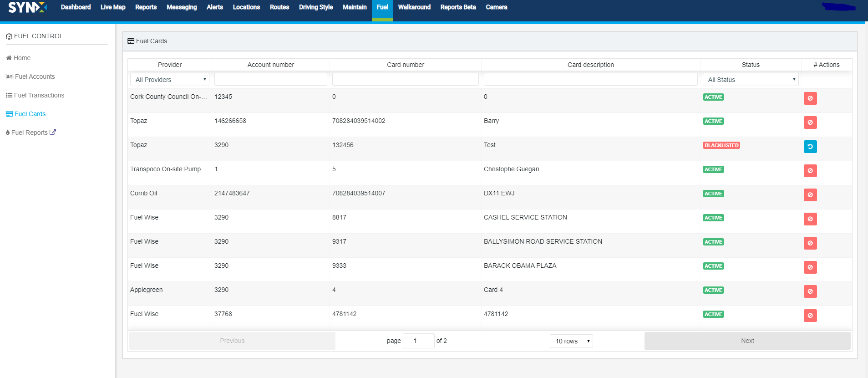Go to Home in fuel sidebar
This screenshot has height=378, width=868.
(18, 58)
